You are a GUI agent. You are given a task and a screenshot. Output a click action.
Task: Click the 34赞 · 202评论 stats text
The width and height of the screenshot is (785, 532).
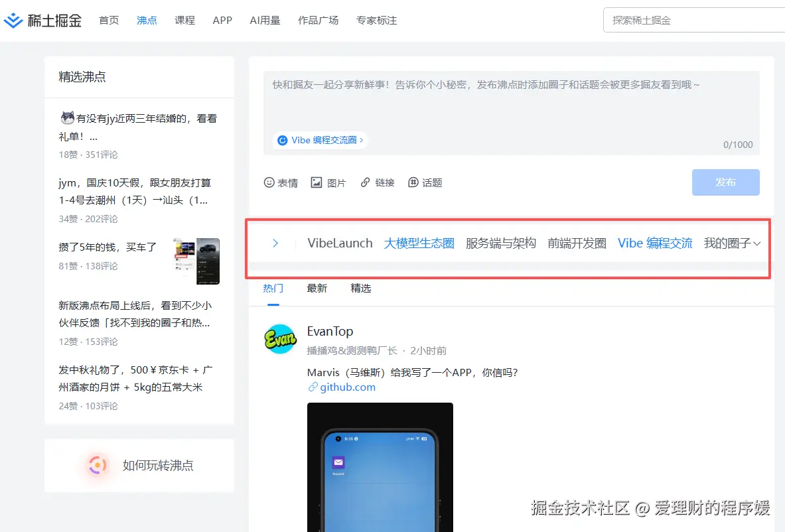(88, 219)
